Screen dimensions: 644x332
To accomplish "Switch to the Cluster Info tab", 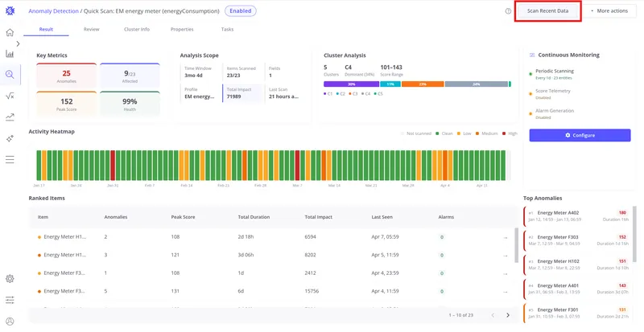I will [137, 29].
